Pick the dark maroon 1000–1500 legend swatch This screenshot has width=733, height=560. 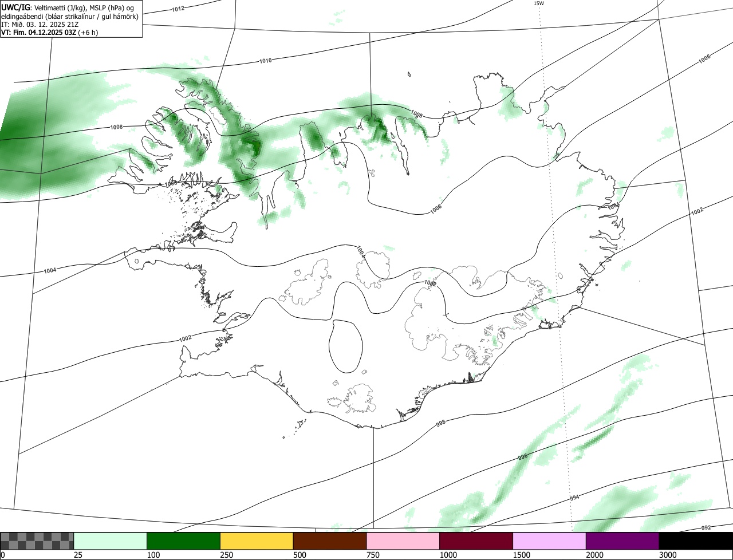pyautogui.click(x=476, y=541)
